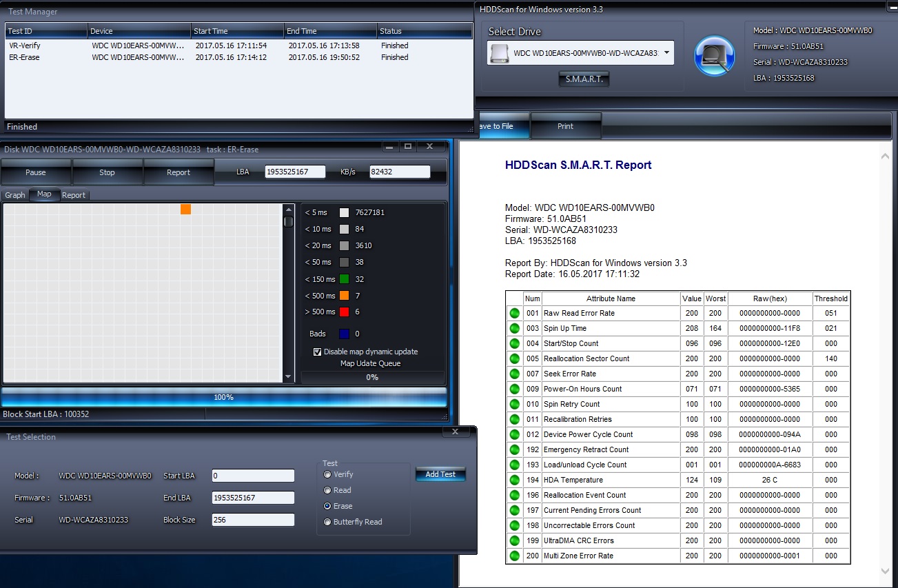
Task: Click green status icon for UltraDMA CRC Errors
Action: 514,540
